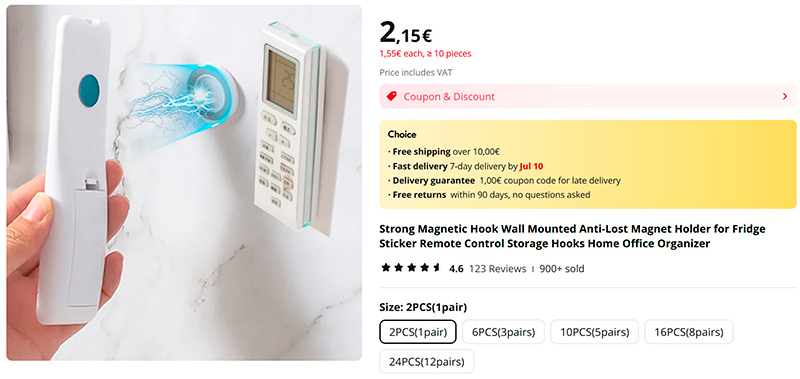Open the 123 Reviews link
Image resolution: width=800 pixels, height=379 pixels.
point(497,268)
